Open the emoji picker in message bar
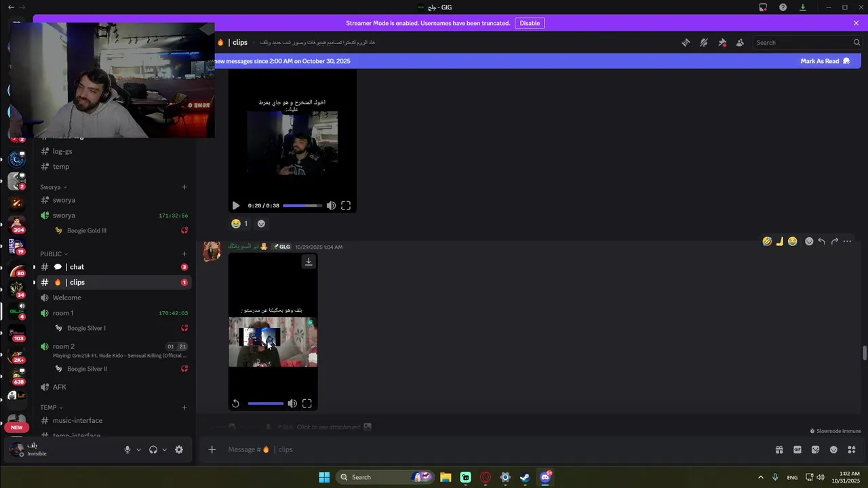Viewport: 868px width, 488px height. [x=833, y=449]
